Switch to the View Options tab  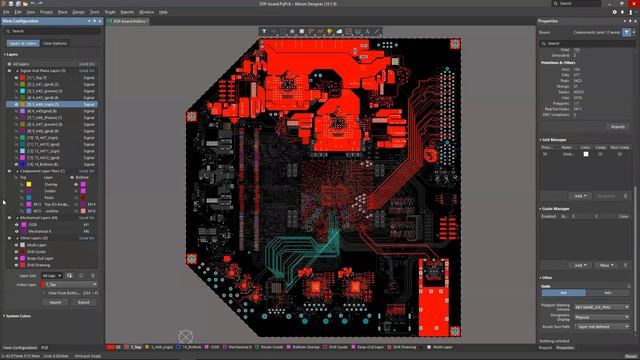(55, 43)
